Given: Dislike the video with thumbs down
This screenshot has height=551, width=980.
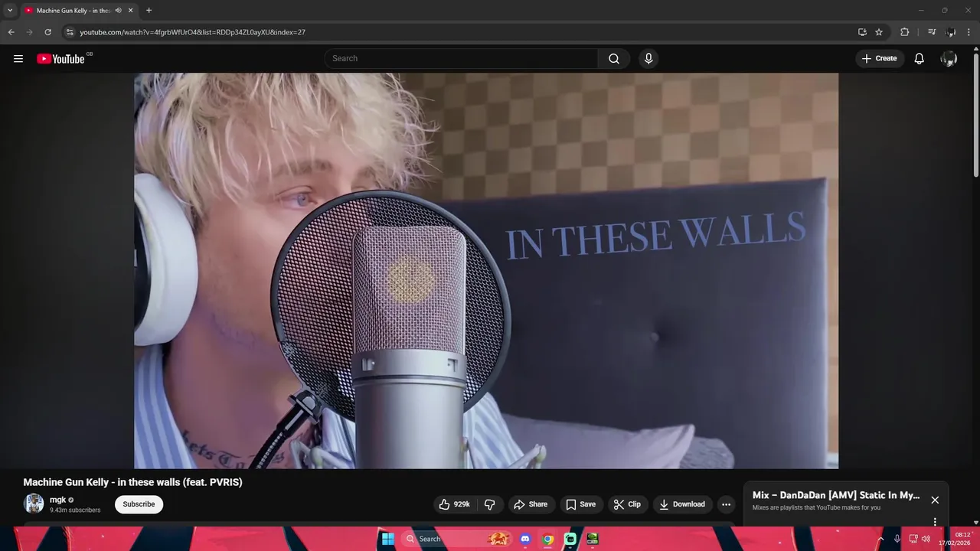Looking at the screenshot, I should pos(490,504).
